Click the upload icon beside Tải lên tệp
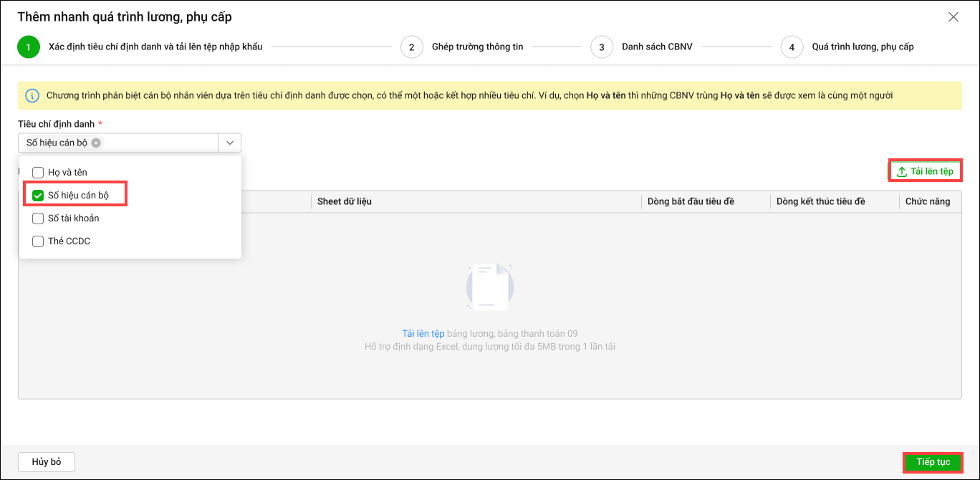 point(901,172)
